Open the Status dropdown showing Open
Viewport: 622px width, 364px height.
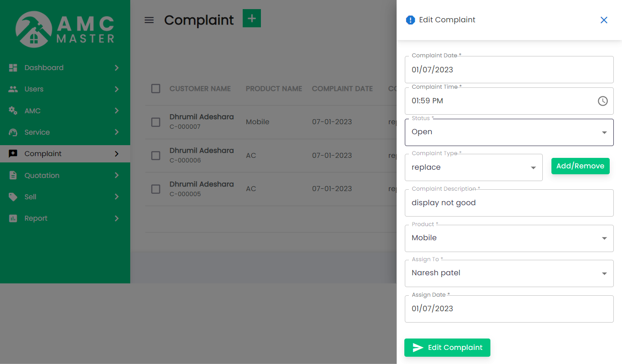pos(509,132)
